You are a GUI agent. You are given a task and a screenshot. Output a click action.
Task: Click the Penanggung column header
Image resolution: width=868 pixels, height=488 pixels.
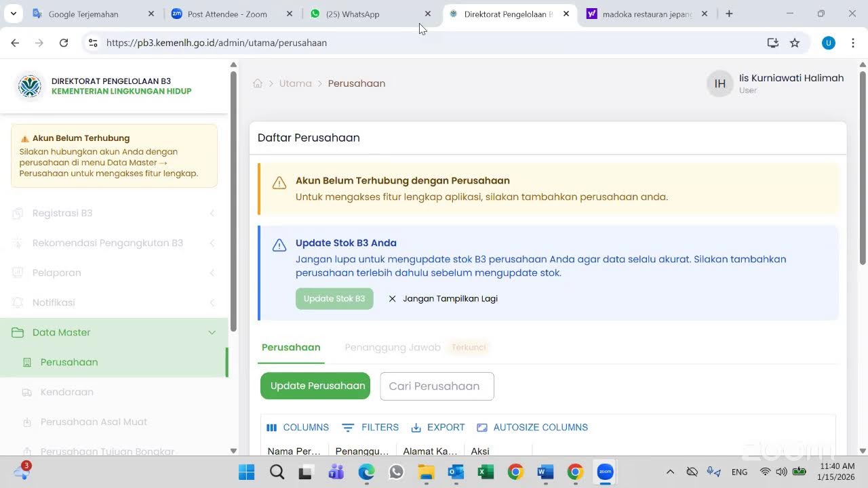tap(362, 451)
